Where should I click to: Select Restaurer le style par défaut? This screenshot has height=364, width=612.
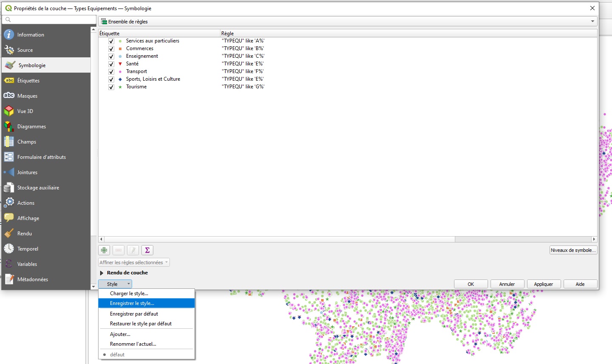[147, 324]
